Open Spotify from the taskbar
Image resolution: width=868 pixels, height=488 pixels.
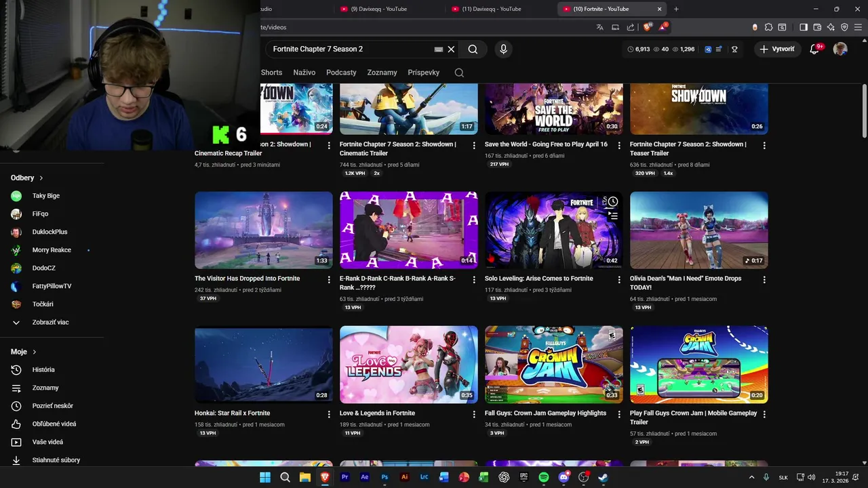(544, 477)
